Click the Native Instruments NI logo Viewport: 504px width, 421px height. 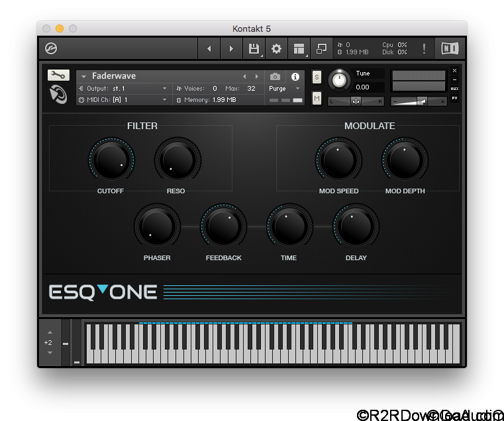449,48
